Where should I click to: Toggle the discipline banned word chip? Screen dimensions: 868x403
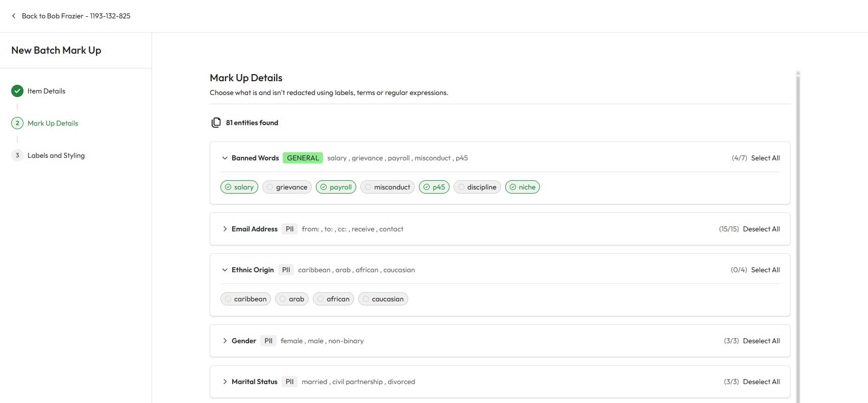click(477, 187)
